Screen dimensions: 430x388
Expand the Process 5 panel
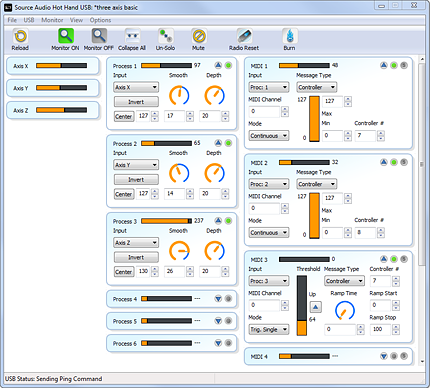coord(218,321)
